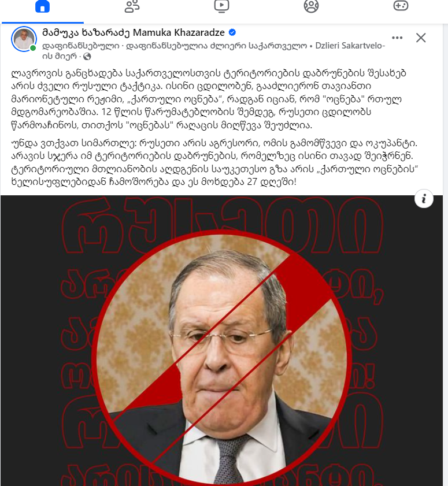Open the three-dot post options menu
The image size is (448, 486).
[397, 38]
